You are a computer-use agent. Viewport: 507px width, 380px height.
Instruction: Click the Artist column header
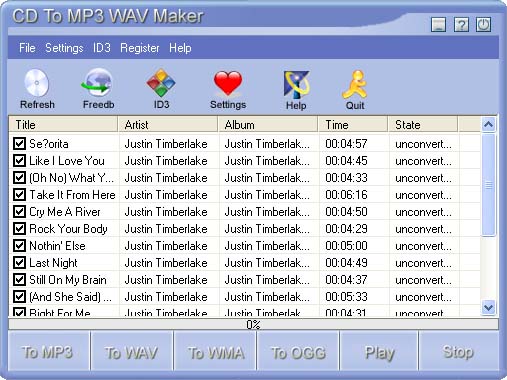click(x=168, y=125)
